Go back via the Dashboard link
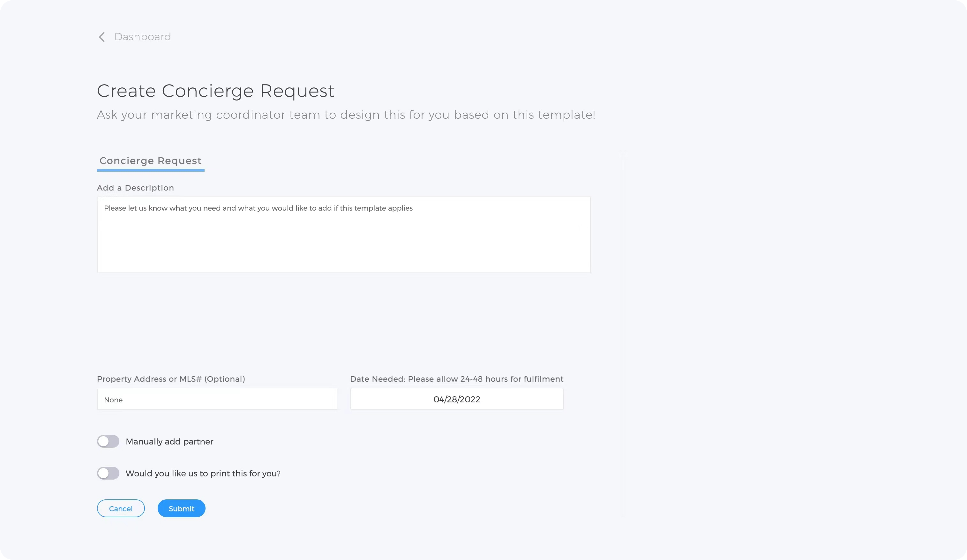This screenshot has width=967, height=560. click(142, 37)
